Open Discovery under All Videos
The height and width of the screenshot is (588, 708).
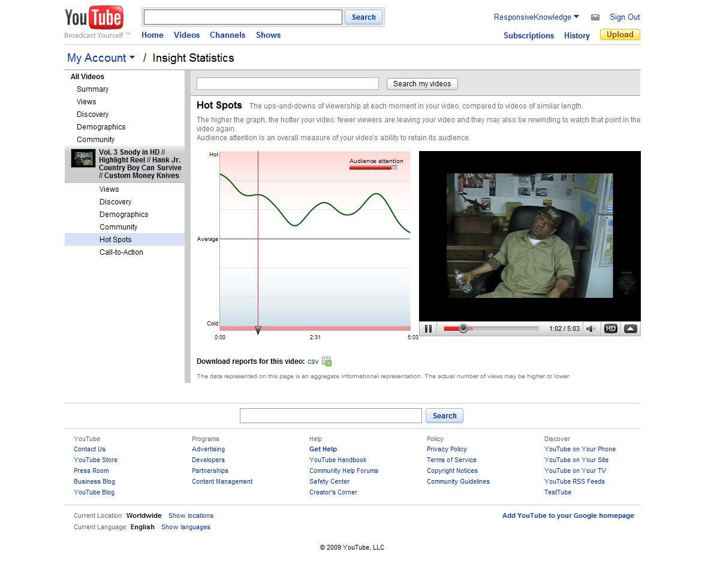point(92,114)
